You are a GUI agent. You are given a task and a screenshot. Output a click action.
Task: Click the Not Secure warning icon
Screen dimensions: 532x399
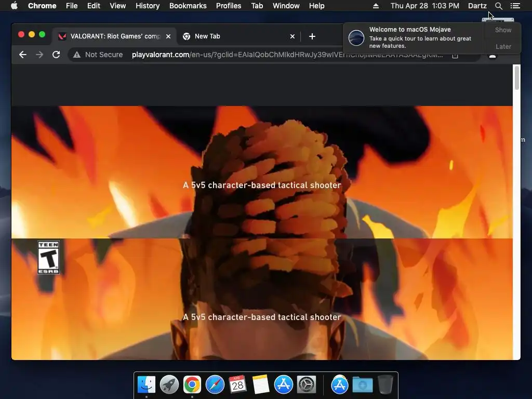[77, 55]
